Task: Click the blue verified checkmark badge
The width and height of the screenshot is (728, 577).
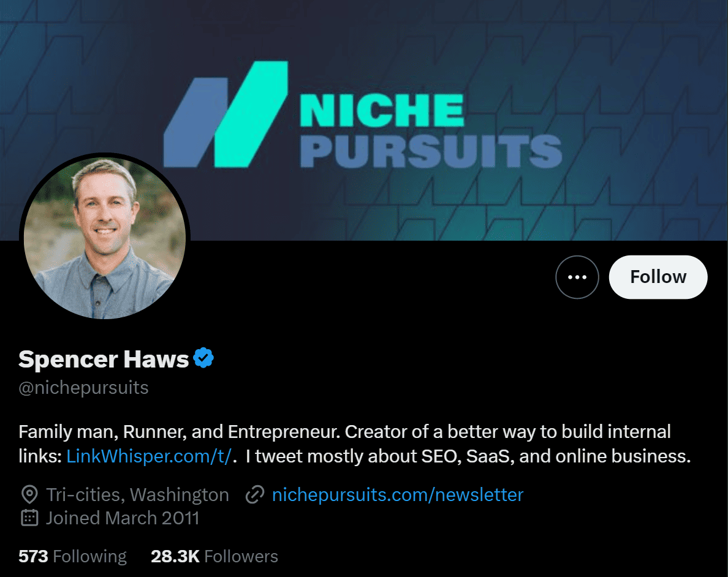Action: 203,358
